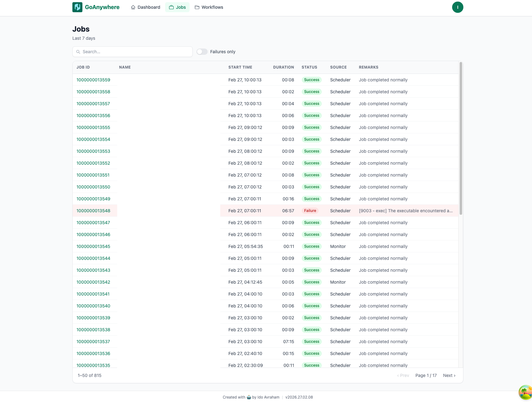Click Next to view page 2
Viewport: 532px width, 402px height.
pyautogui.click(x=449, y=375)
